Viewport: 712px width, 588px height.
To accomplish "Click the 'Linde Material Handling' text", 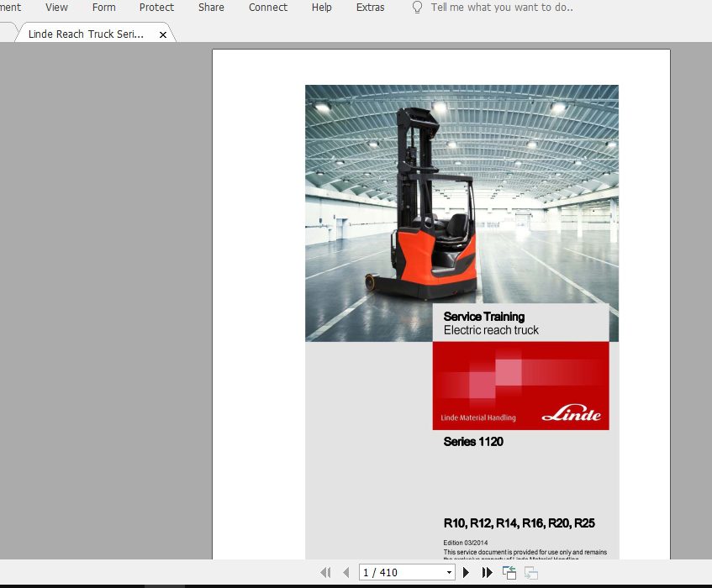I will pos(478,417).
